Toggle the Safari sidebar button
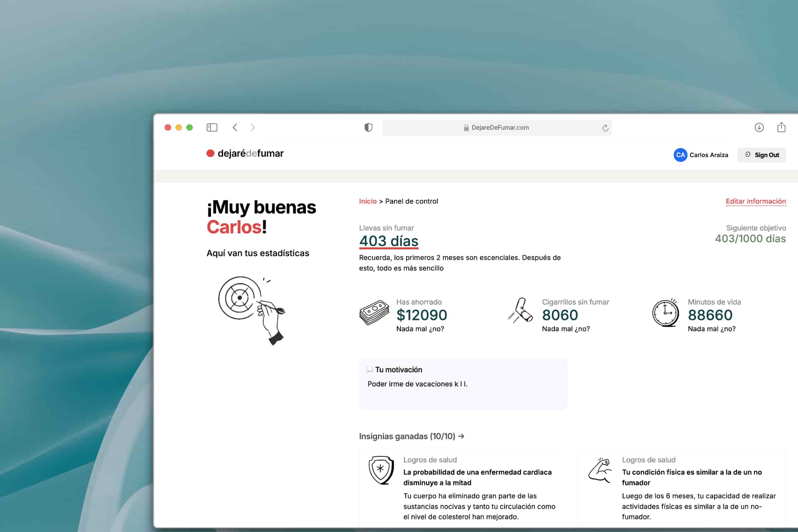 pos(212,127)
